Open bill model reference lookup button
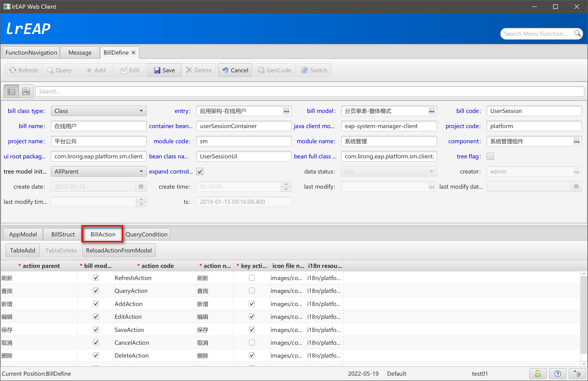This screenshot has width=588, height=381. tap(432, 111)
